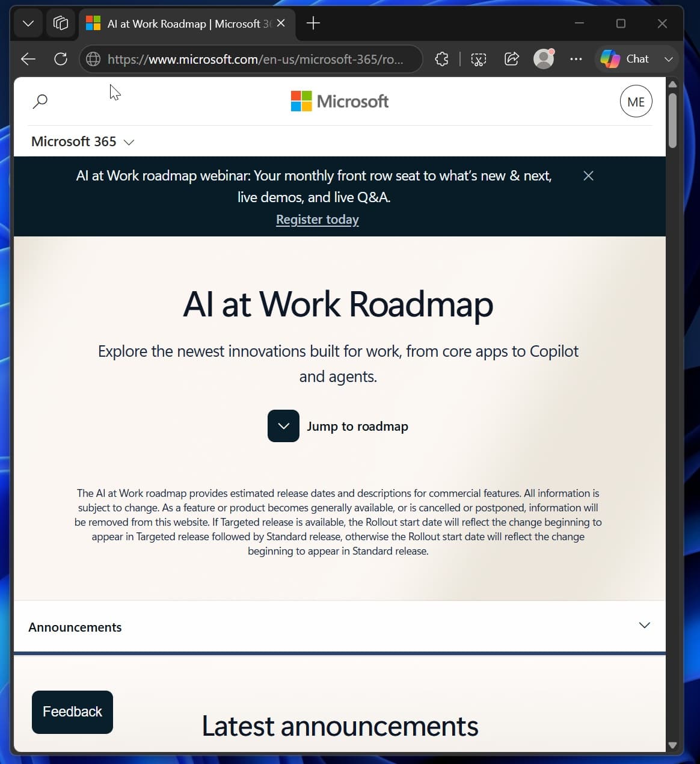Click the scrollbar down arrow
This screenshot has width=700, height=764.
673,745
